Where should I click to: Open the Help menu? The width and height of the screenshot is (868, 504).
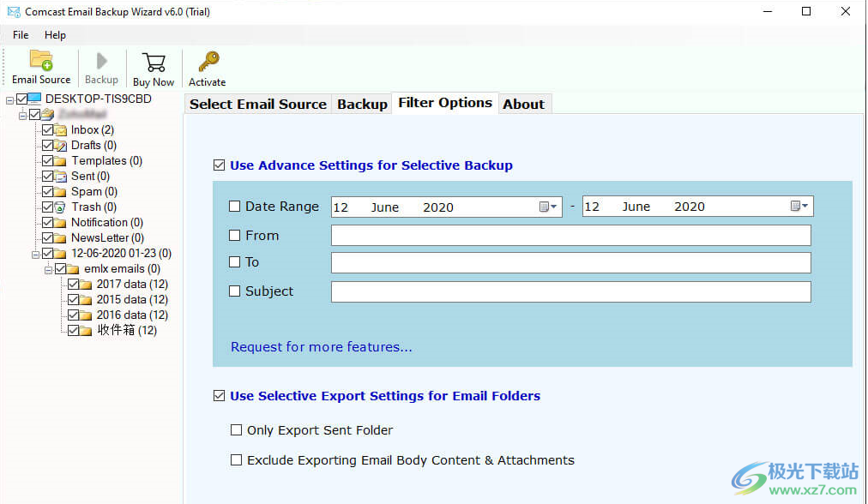[56, 35]
